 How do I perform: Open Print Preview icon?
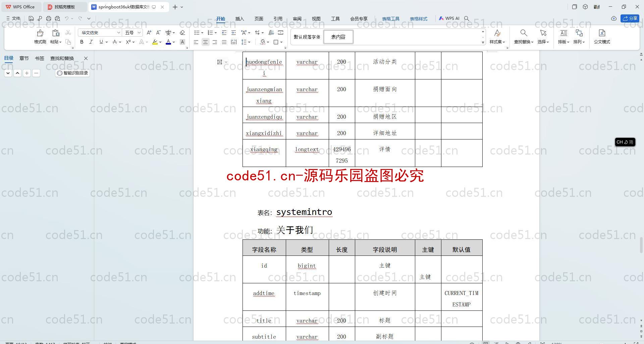(x=57, y=18)
